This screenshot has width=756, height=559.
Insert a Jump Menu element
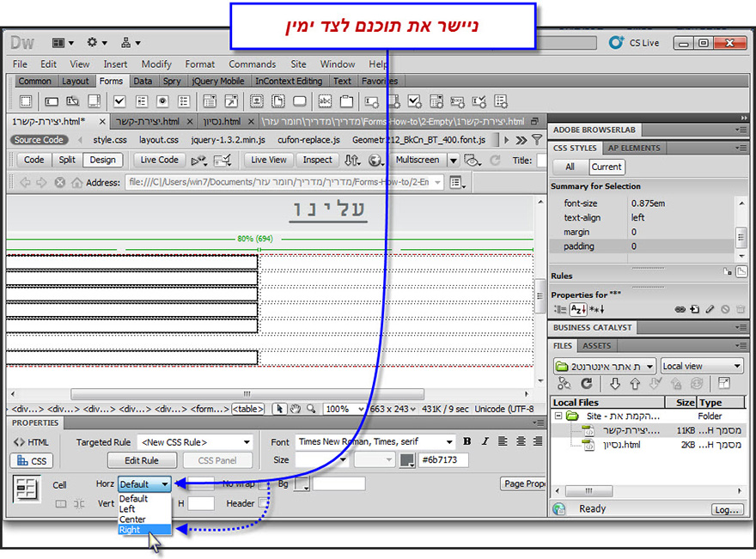(x=231, y=101)
